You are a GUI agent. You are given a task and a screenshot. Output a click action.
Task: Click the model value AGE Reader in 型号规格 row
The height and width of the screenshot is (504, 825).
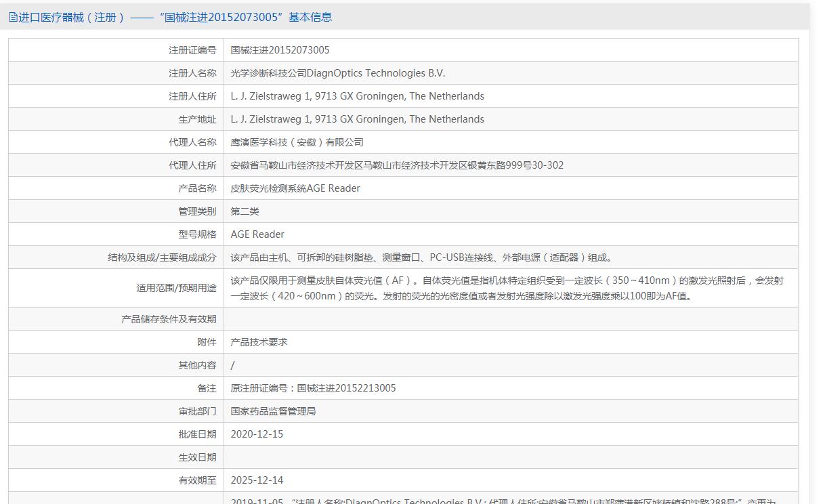pyautogui.click(x=257, y=234)
